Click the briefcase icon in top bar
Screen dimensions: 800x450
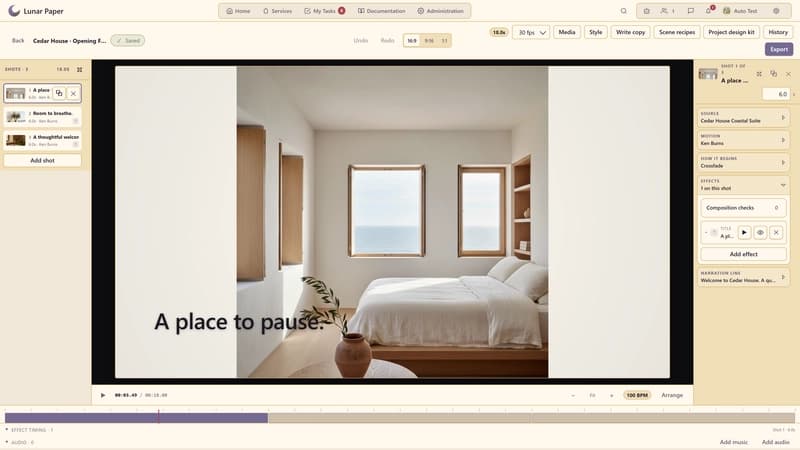tap(646, 11)
